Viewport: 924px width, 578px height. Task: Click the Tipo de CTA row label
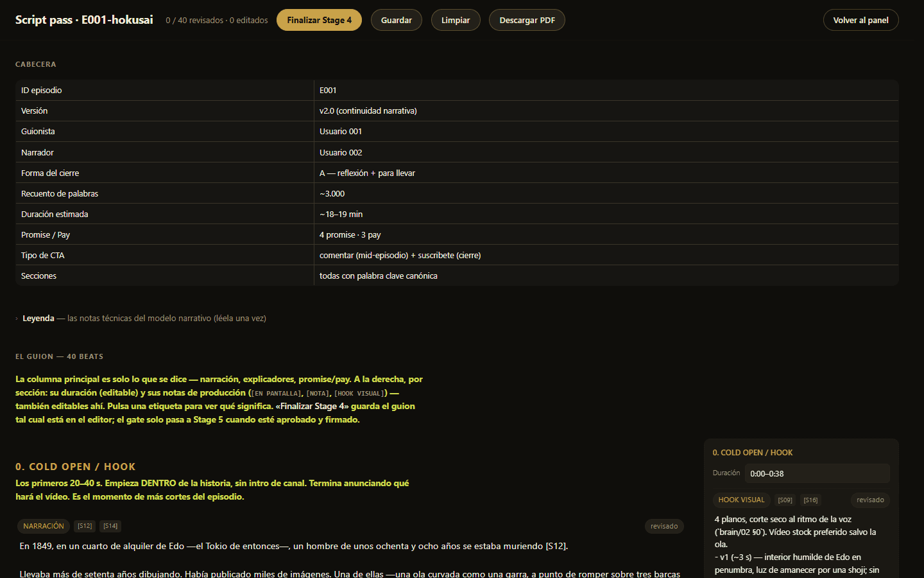43,255
